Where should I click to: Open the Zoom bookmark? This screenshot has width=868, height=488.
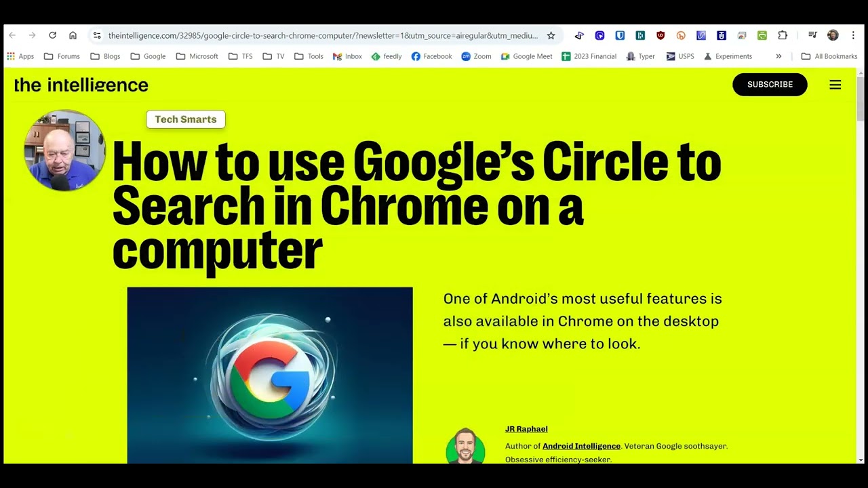(476, 56)
